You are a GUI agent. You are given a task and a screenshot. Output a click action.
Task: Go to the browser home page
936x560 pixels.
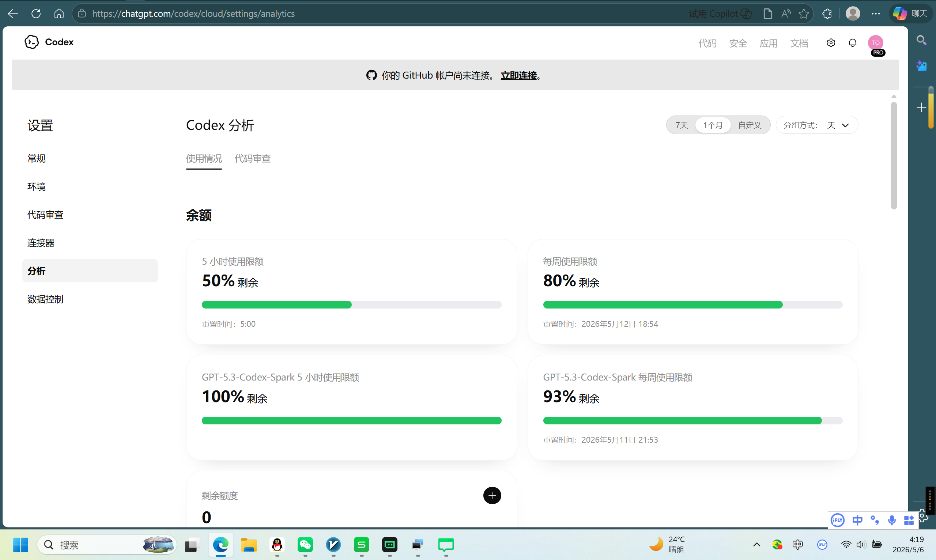[59, 14]
